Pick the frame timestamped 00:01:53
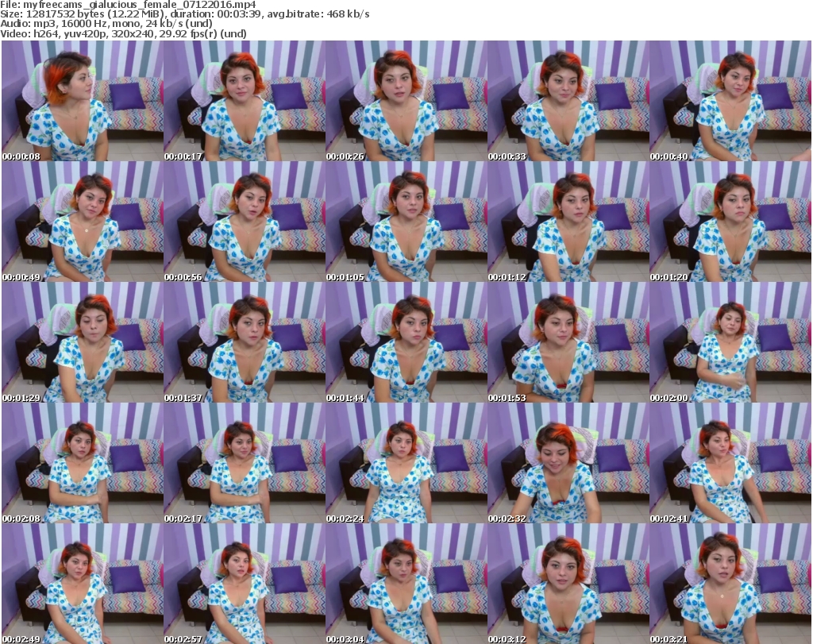This screenshot has width=813, height=644. coord(568,343)
